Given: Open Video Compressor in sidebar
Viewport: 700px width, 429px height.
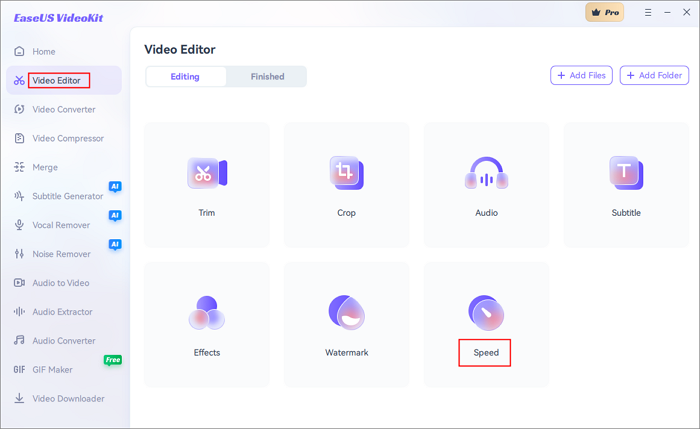Looking at the screenshot, I should (x=67, y=139).
